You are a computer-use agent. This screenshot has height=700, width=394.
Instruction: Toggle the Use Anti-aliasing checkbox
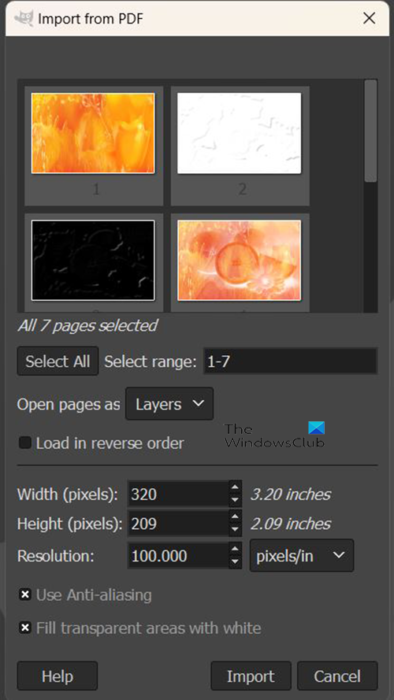(25, 595)
